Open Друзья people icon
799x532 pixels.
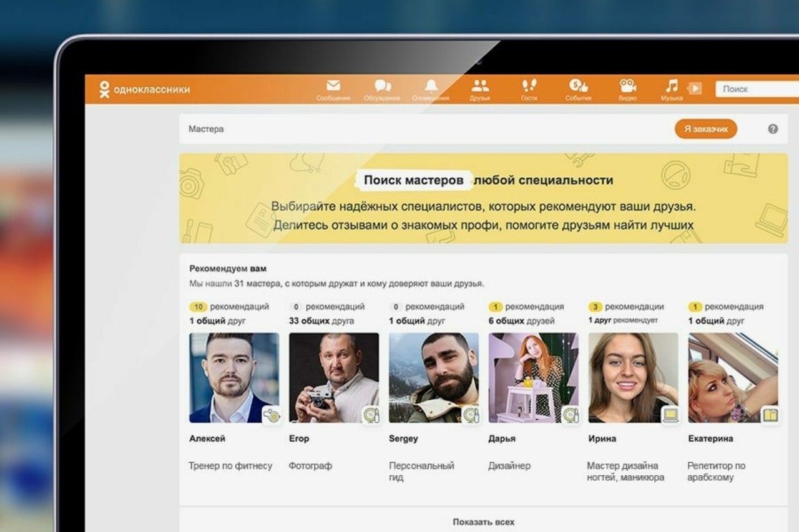coord(480,86)
